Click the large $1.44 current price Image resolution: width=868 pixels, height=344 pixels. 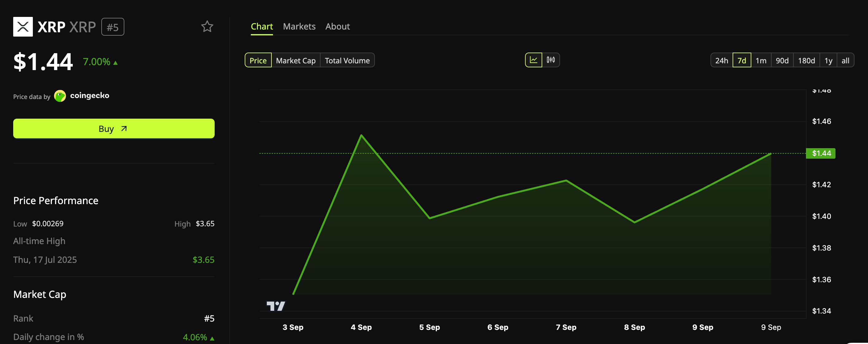(x=43, y=62)
